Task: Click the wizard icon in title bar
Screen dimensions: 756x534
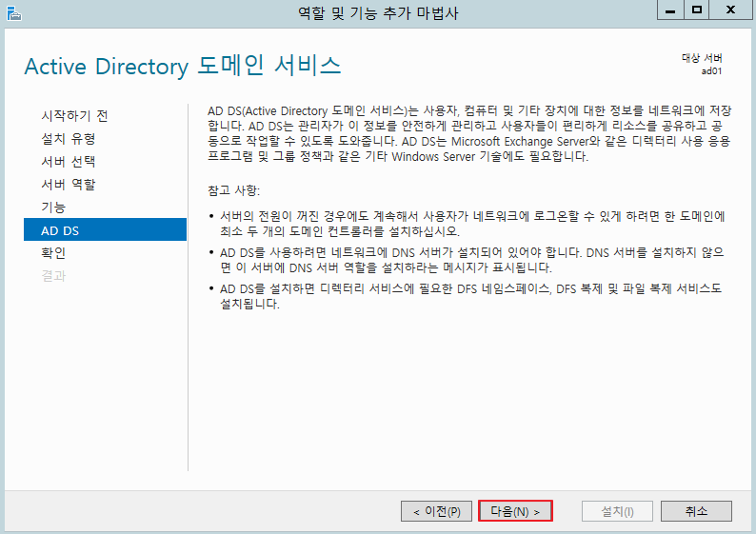Action: [x=14, y=13]
